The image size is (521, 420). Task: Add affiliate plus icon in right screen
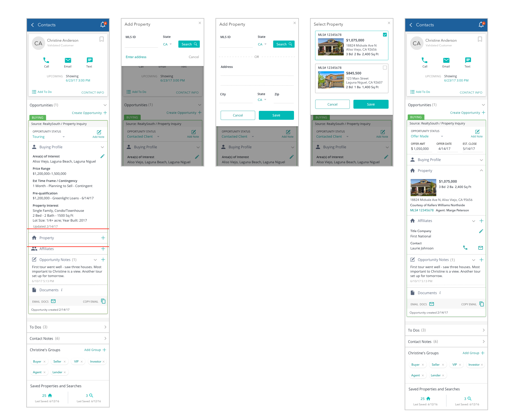[481, 221]
